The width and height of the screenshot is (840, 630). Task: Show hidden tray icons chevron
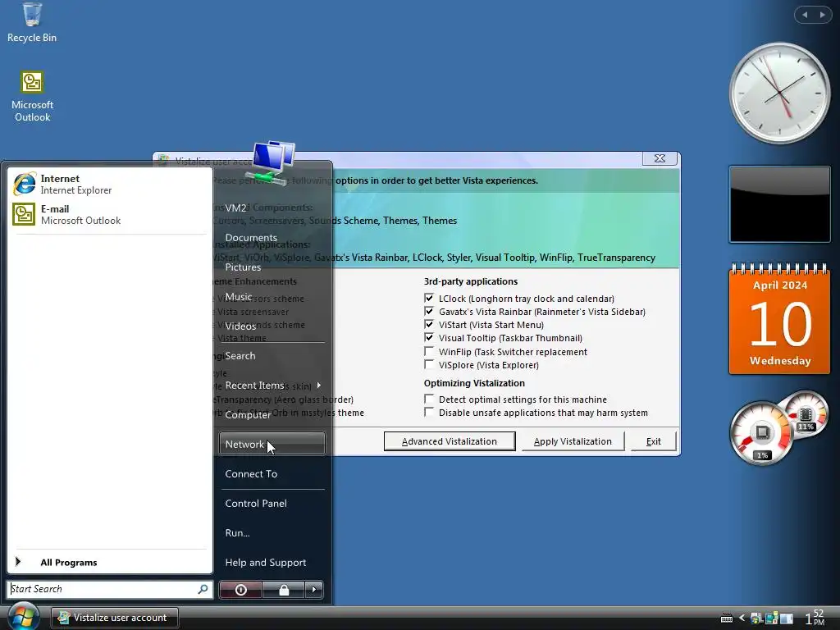click(x=742, y=619)
